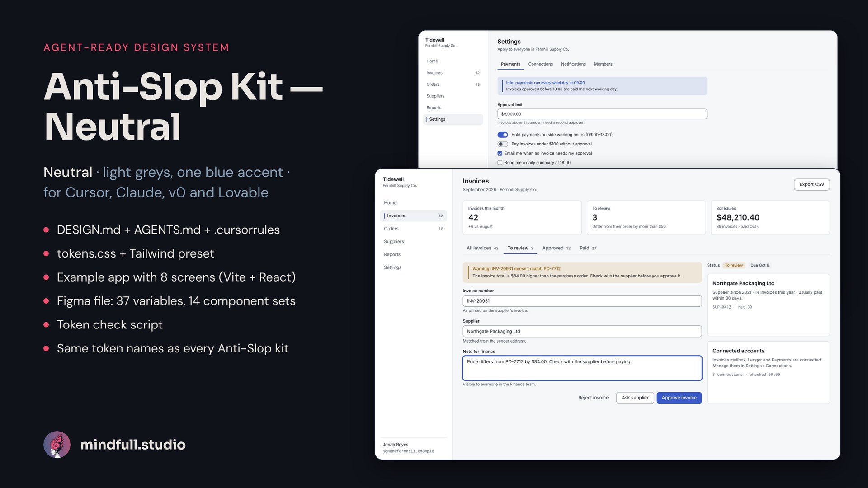
Task: Open Suppliers in the Invoices window sidebar
Action: click(413, 242)
